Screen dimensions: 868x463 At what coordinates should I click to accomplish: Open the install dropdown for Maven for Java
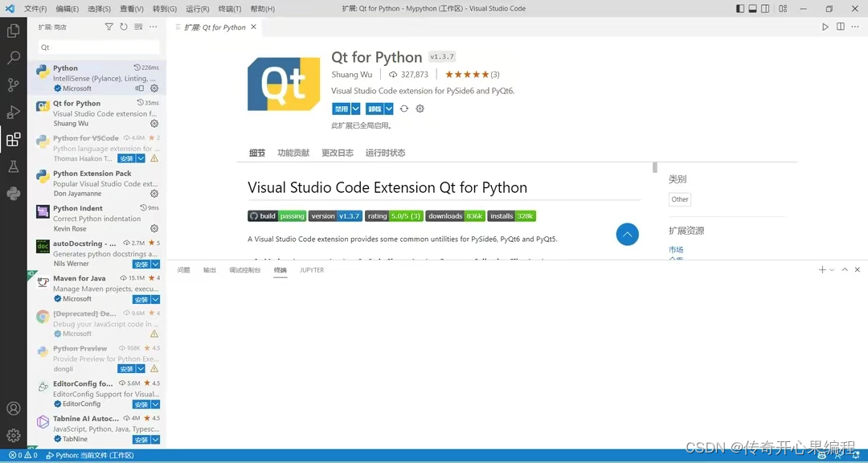156,300
